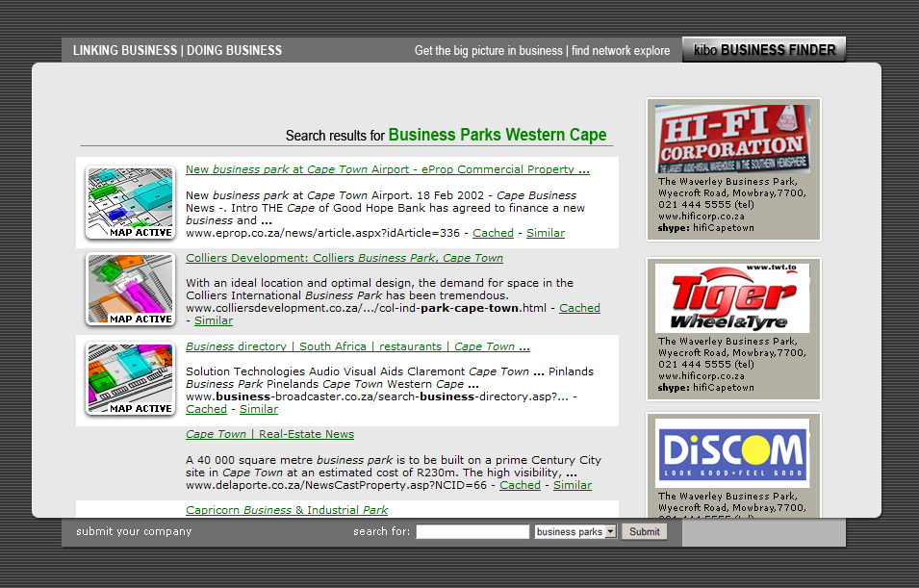Click the Business directory Map Active icon
The image size is (919, 588).
(x=130, y=378)
